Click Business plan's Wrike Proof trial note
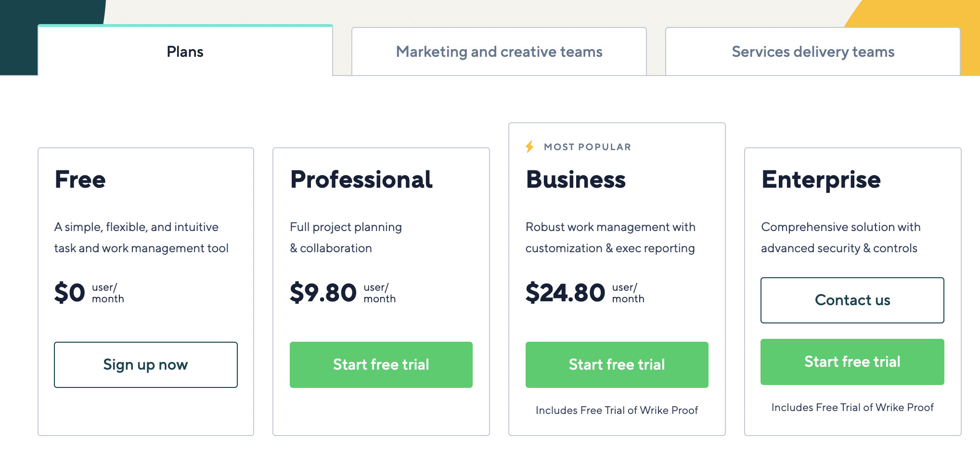 pos(617,410)
